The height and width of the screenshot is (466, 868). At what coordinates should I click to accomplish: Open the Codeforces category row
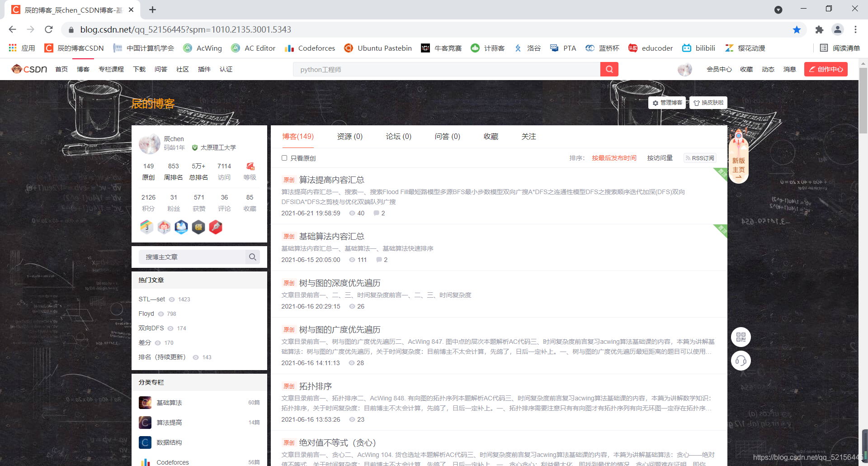click(199, 462)
